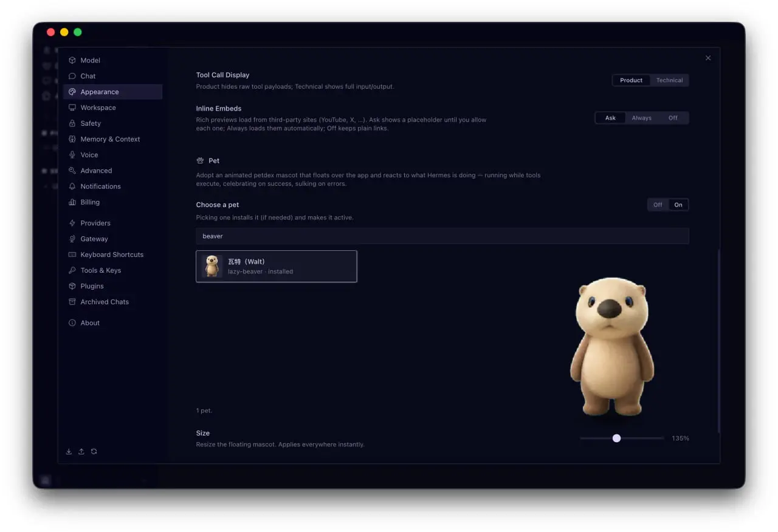
Task: Go to Memory & Context section
Action: coord(112,139)
